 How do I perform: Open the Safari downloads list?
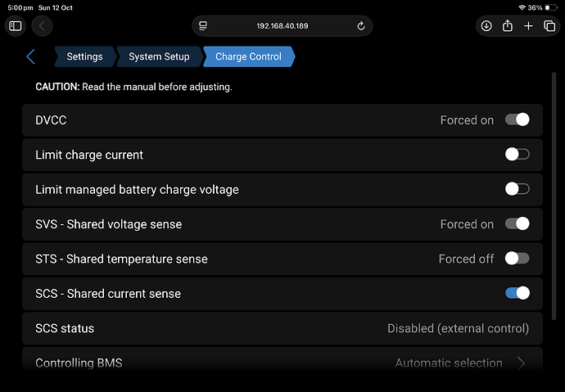coord(486,26)
